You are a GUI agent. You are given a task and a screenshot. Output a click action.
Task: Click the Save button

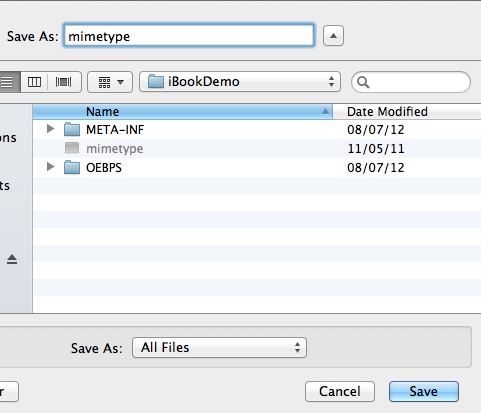click(424, 391)
